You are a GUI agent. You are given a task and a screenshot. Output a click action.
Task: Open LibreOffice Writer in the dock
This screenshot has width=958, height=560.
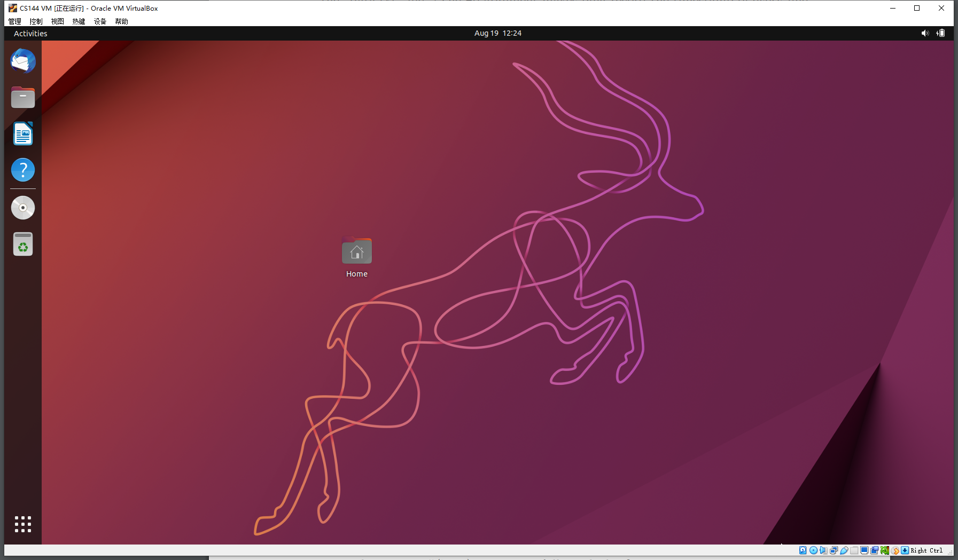pyautogui.click(x=23, y=133)
